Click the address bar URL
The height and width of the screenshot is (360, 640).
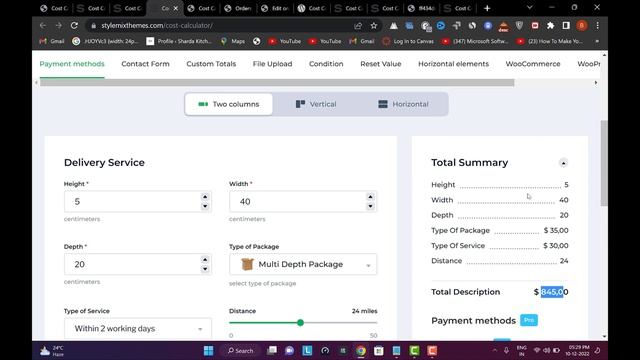[x=157, y=26]
